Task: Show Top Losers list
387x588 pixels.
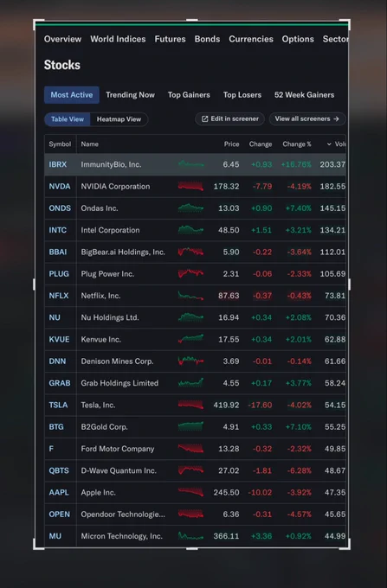Action: tap(242, 95)
